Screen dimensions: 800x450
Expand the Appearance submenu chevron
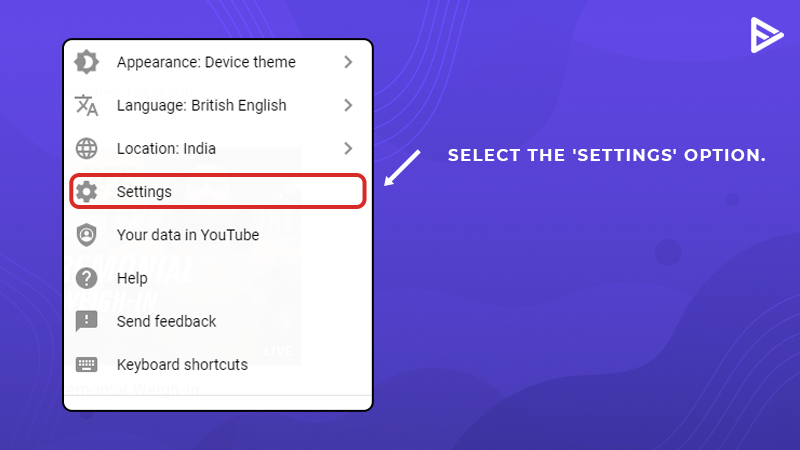(x=348, y=62)
